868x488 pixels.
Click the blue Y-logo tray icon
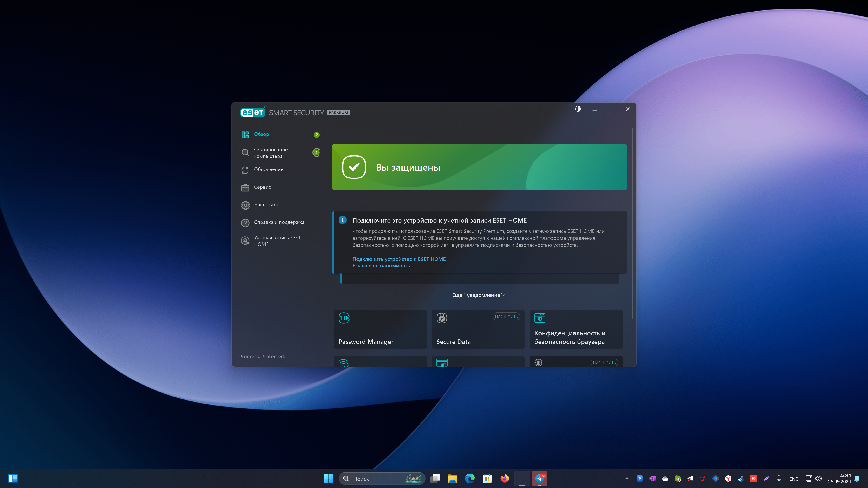click(x=639, y=479)
